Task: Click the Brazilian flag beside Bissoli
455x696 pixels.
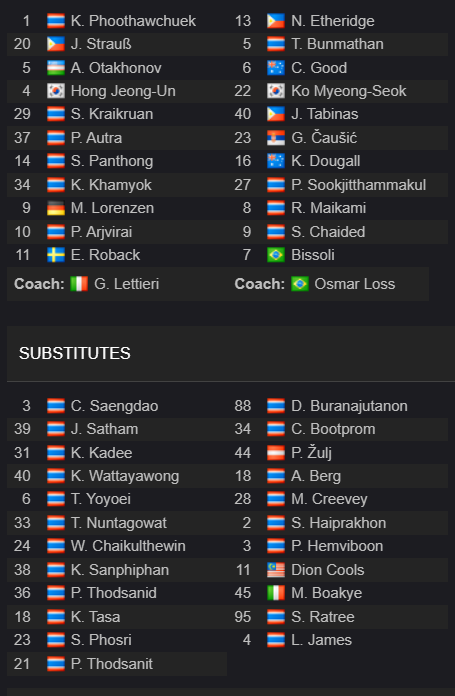Action: (x=276, y=255)
